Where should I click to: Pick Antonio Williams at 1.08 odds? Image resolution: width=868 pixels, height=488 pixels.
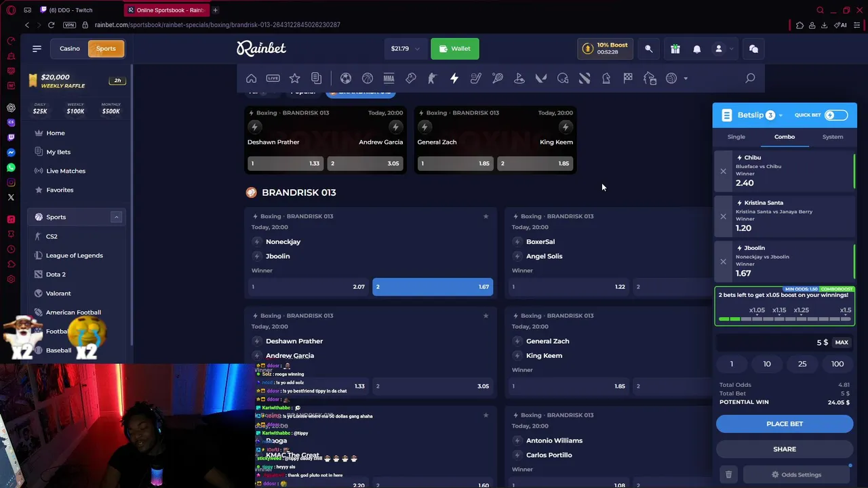[569, 485]
